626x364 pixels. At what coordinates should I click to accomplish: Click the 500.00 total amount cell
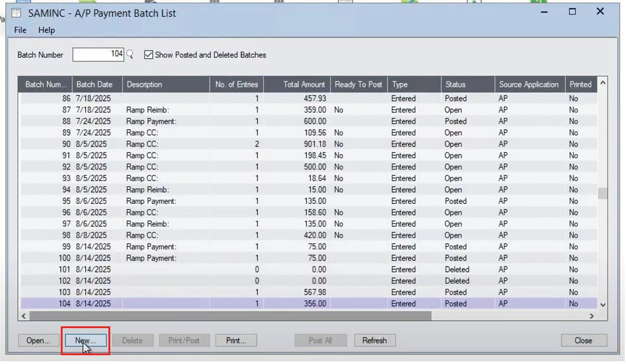click(x=297, y=167)
